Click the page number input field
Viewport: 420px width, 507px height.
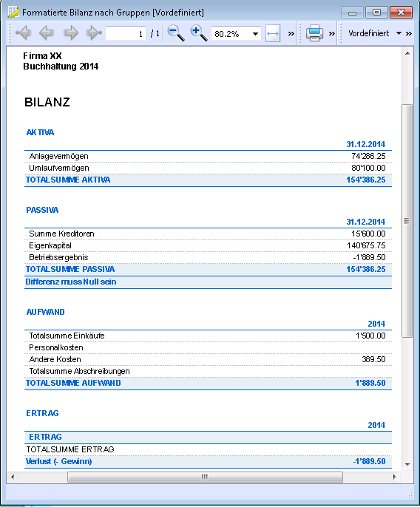point(126,34)
